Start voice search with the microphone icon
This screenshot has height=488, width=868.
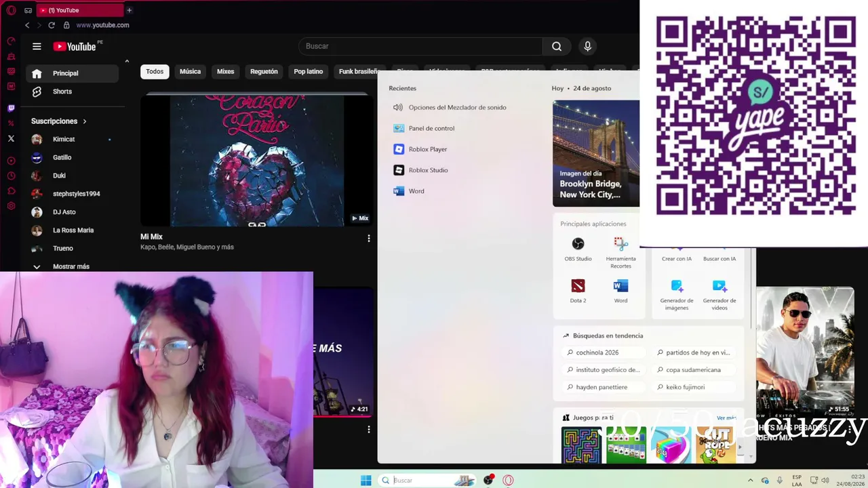(x=587, y=46)
